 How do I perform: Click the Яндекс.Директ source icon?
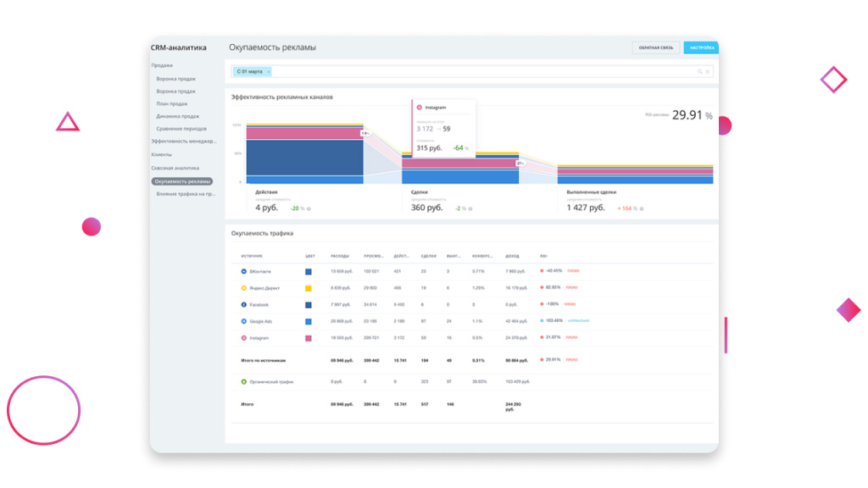click(x=243, y=288)
